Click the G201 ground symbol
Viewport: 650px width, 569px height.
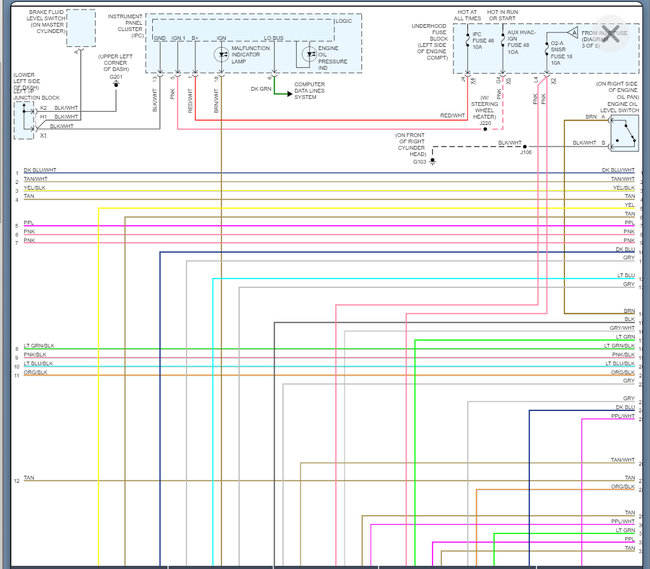pos(116,84)
